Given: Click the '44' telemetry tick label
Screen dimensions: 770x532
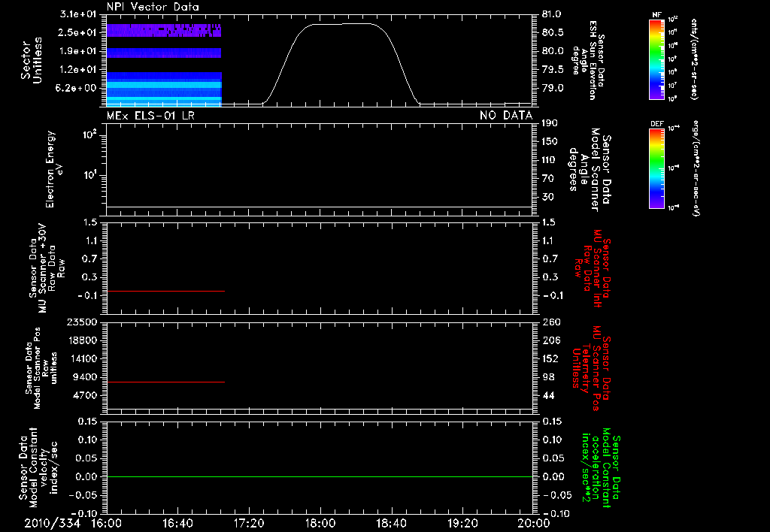Looking at the screenshot, I should pyautogui.click(x=548, y=395).
